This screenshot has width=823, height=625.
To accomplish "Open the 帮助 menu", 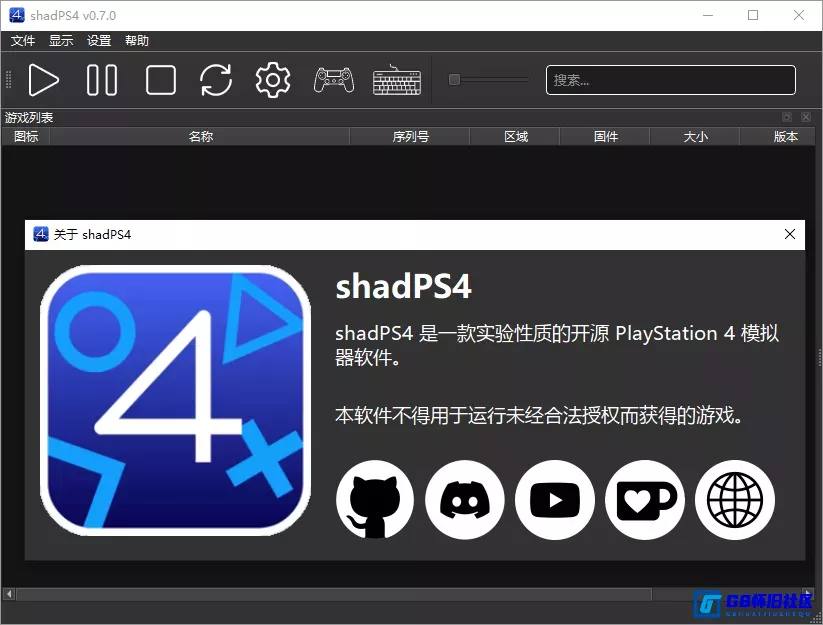I will [137, 40].
